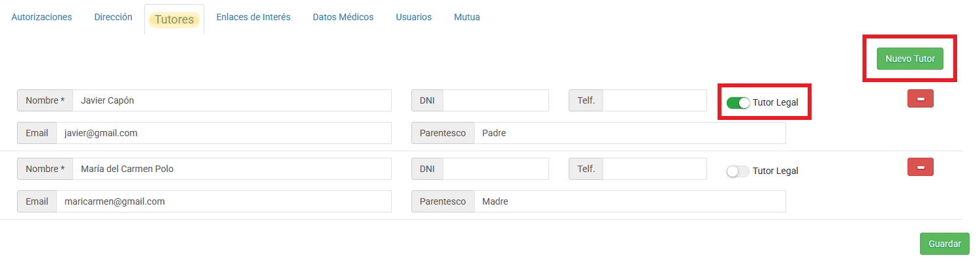Focus the Telf. field for María del Carmen Polo
Image resolution: width=980 pixels, height=262 pixels.
(x=655, y=169)
